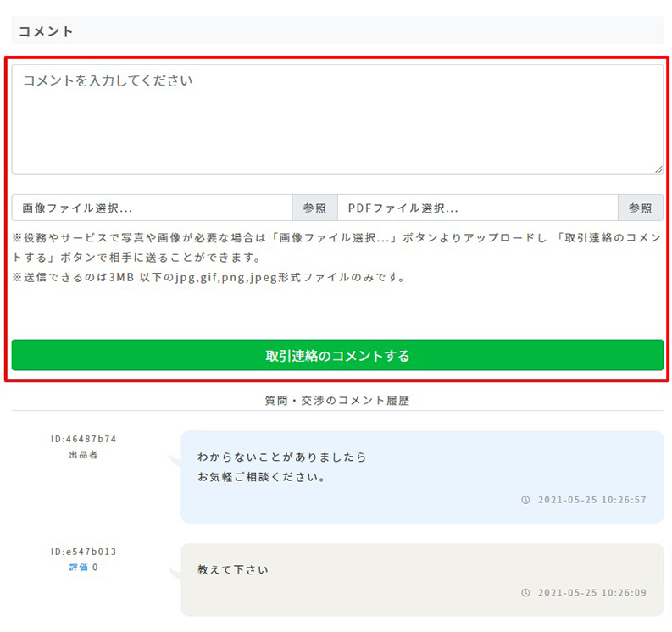Click message わからないことがありましたら

coord(281,457)
